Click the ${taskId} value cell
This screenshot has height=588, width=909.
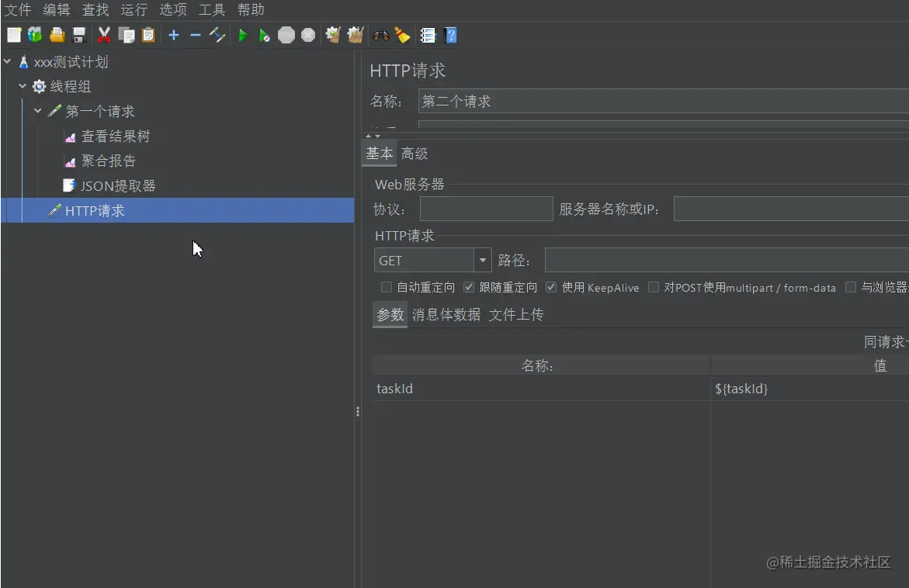810,389
